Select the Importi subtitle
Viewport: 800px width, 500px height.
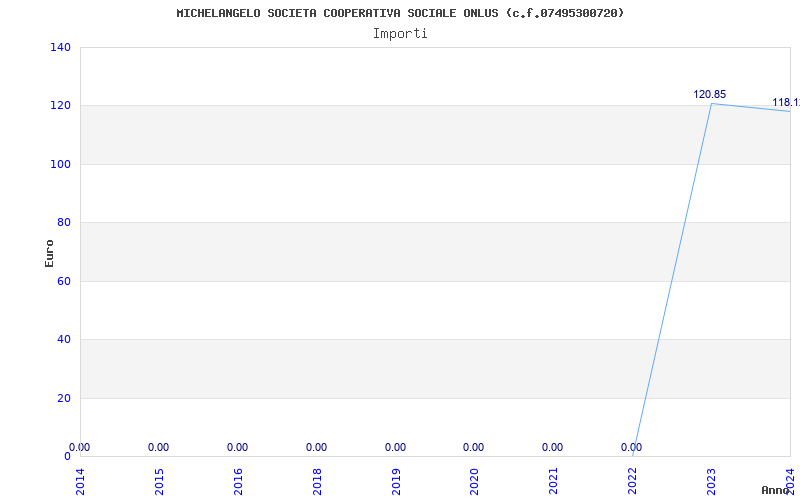click(400, 34)
